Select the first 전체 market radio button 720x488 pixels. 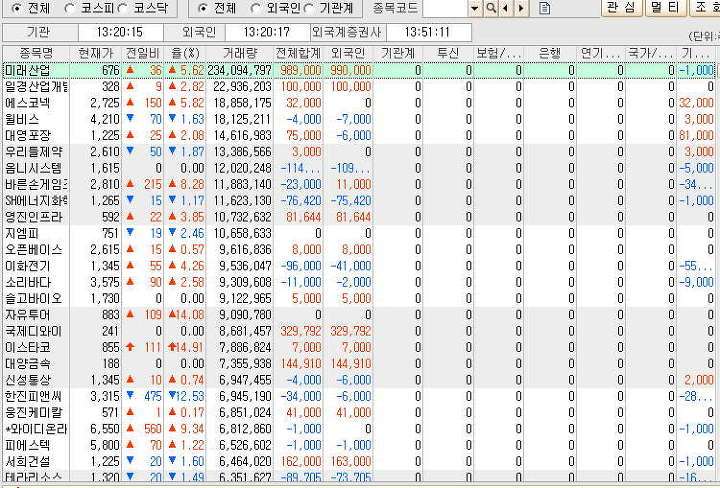tap(17, 8)
